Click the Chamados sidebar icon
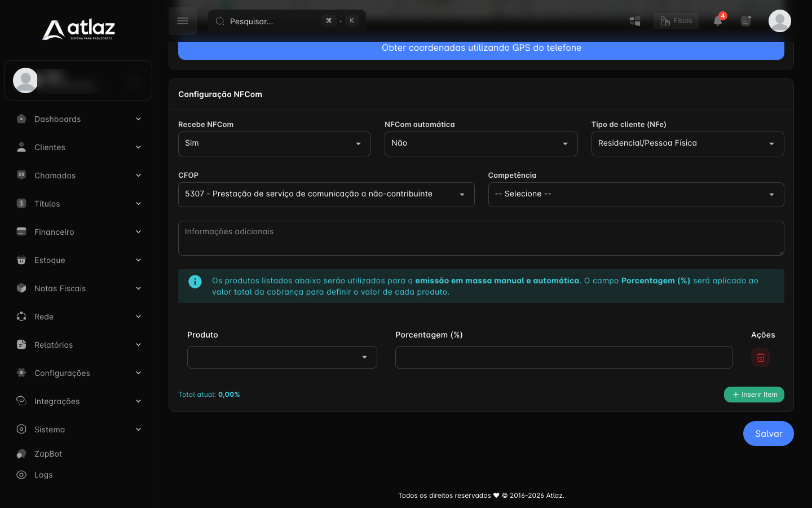Viewport: 812px width, 508px height. (x=21, y=175)
